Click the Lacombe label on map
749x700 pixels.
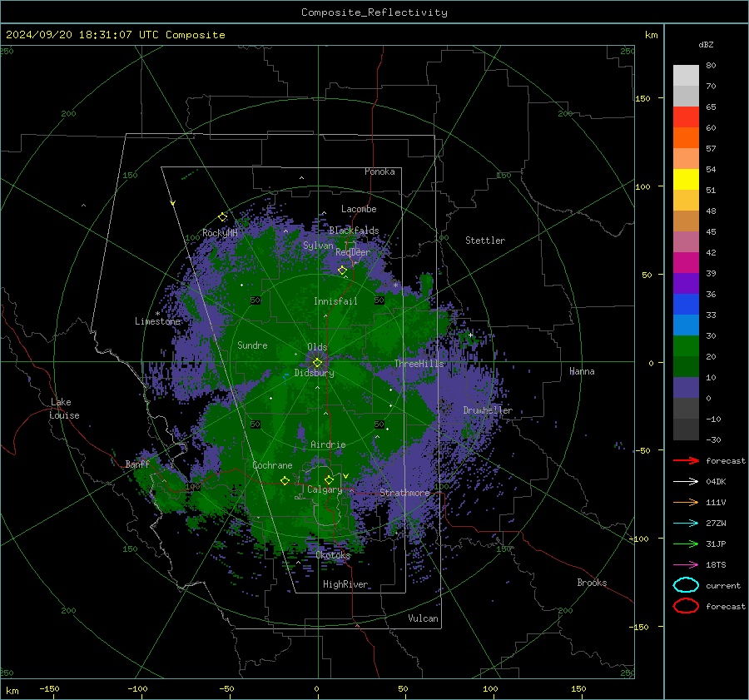click(x=359, y=209)
